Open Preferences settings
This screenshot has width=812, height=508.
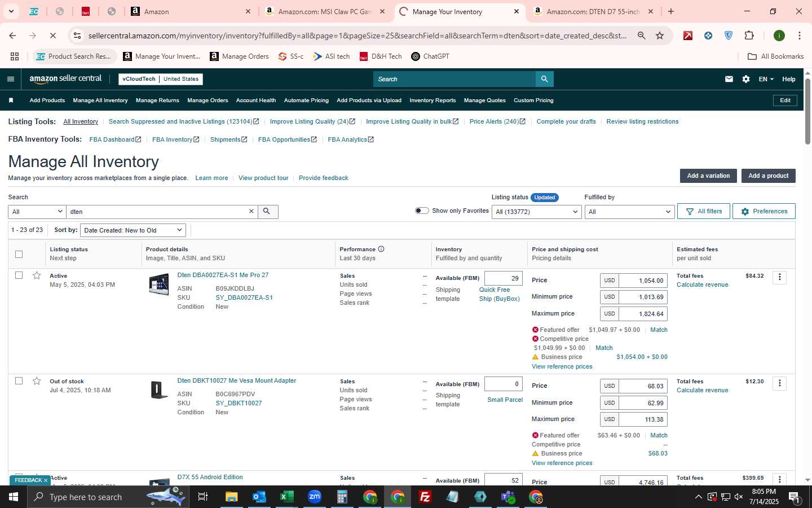(764, 211)
